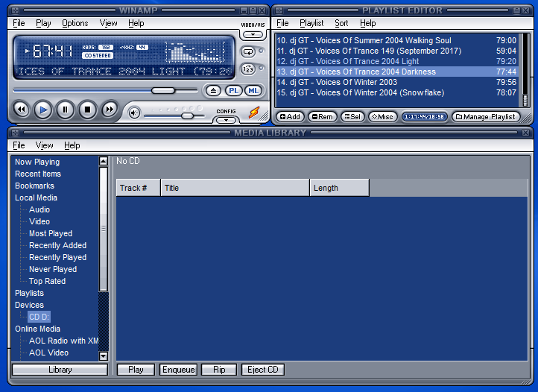Open Playlist Editor's File menu
The image size is (538, 392).
pyautogui.click(x=282, y=23)
